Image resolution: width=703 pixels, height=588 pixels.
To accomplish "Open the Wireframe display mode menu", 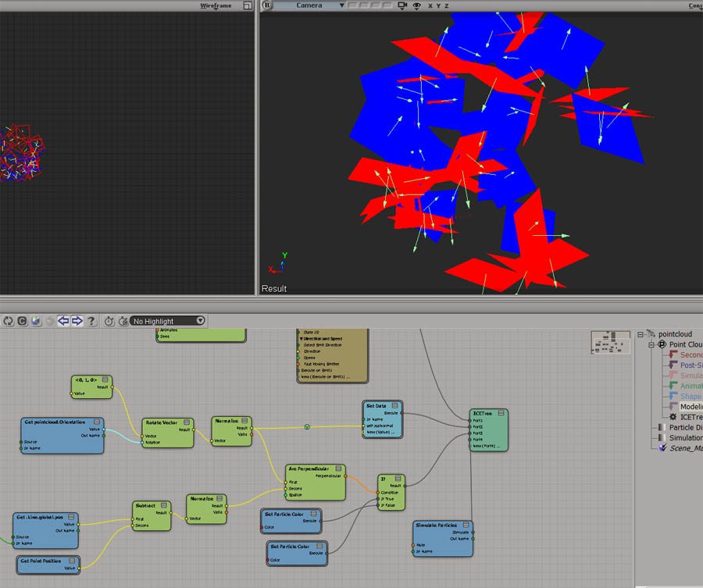I will point(216,5).
